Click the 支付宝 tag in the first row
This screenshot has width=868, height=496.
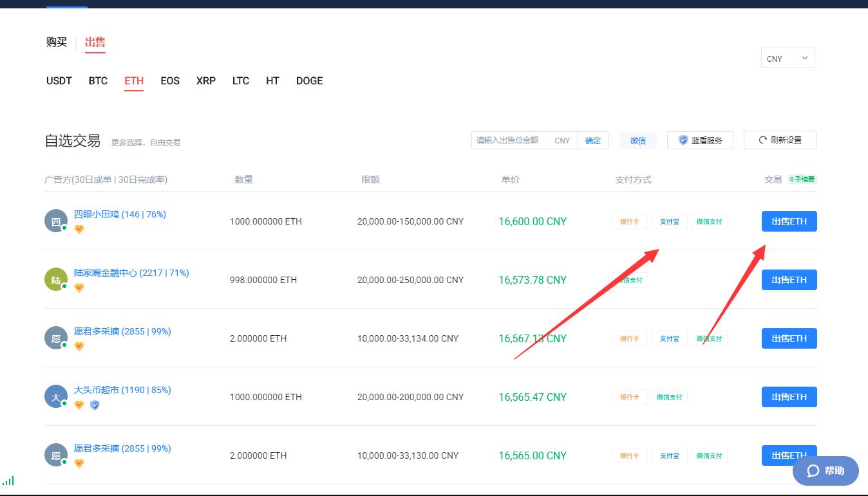(669, 221)
